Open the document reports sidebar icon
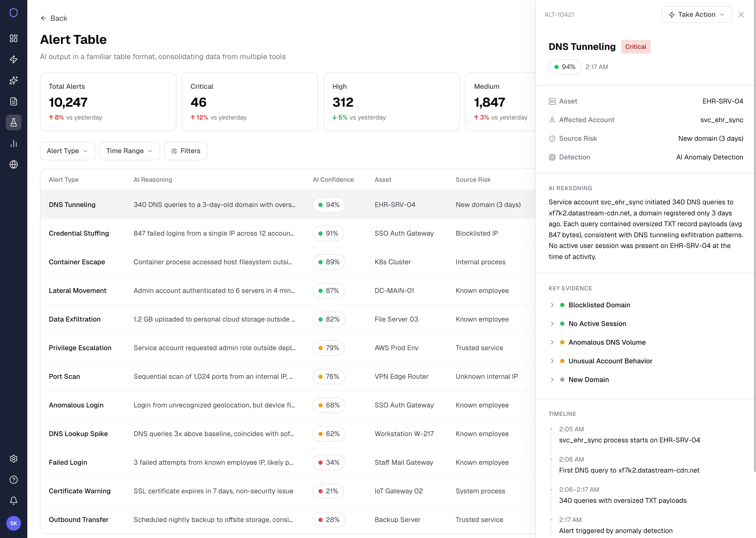Image resolution: width=756 pixels, height=538 pixels. 14,101
